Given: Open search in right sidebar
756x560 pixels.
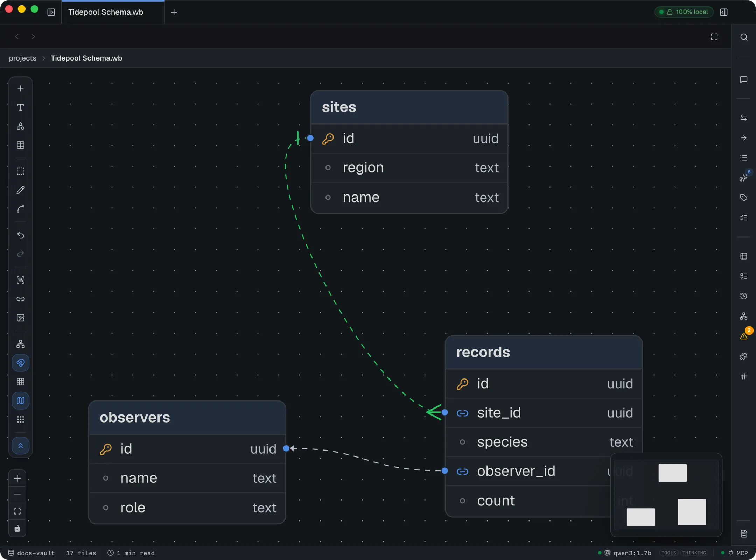Looking at the screenshot, I should (744, 37).
